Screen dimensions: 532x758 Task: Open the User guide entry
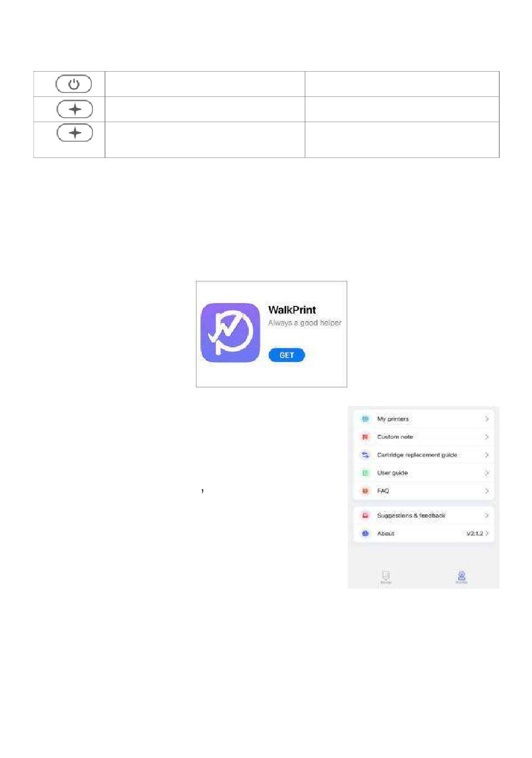424,473
